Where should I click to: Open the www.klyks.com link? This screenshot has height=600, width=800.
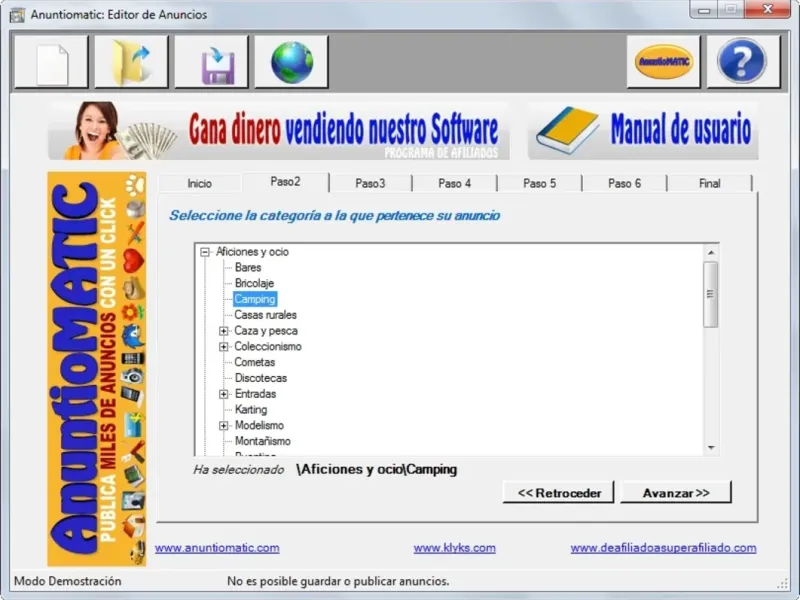(x=455, y=548)
